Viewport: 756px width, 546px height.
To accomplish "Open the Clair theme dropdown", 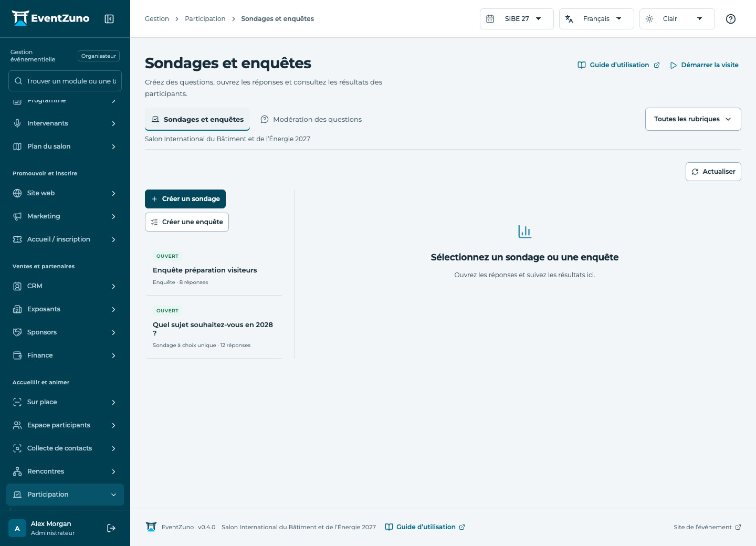I will click(677, 19).
